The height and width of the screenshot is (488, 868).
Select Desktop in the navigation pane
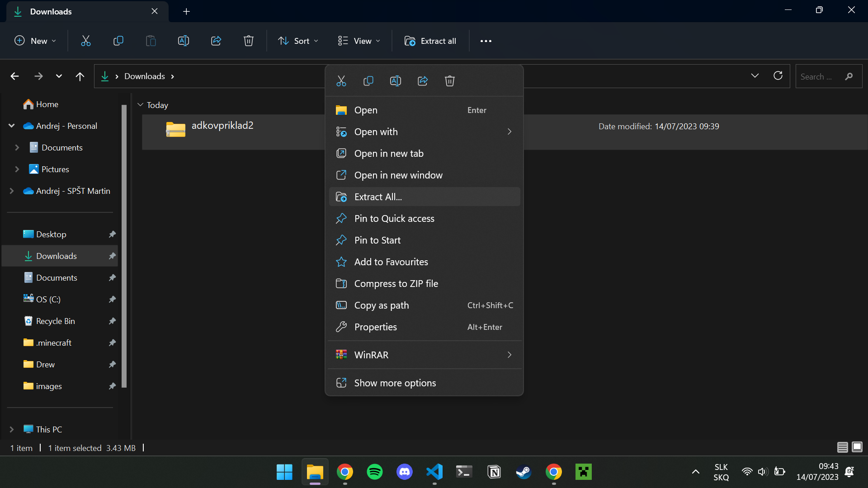pyautogui.click(x=60, y=235)
